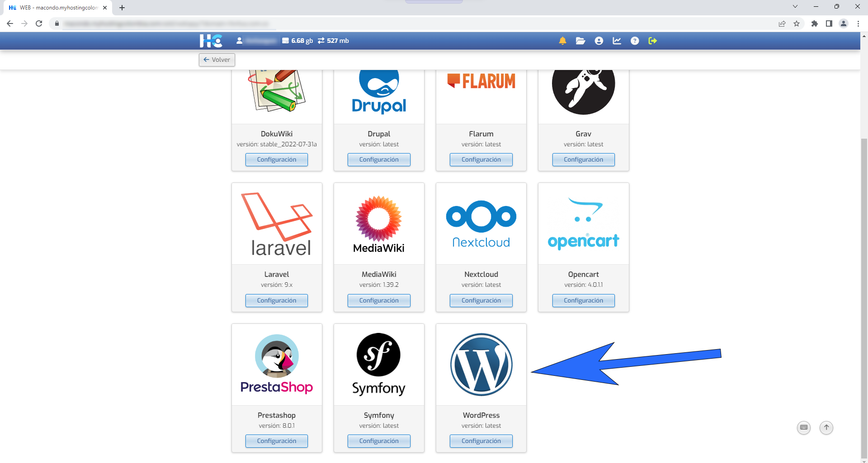This screenshot has width=868, height=463.
Task: Click the share page icon in address bar
Action: pos(782,23)
